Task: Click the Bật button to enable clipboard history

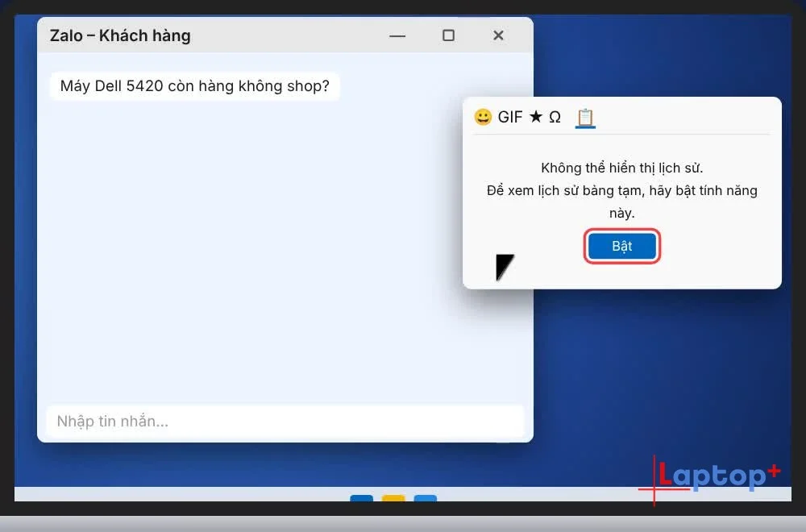Action: (622, 246)
